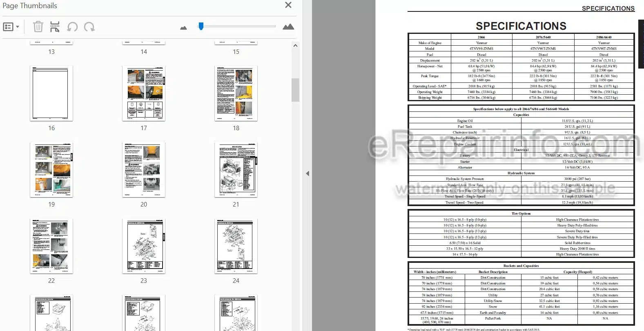
Task: Click page number label 13
Action: pyautogui.click(x=51, y=52)
